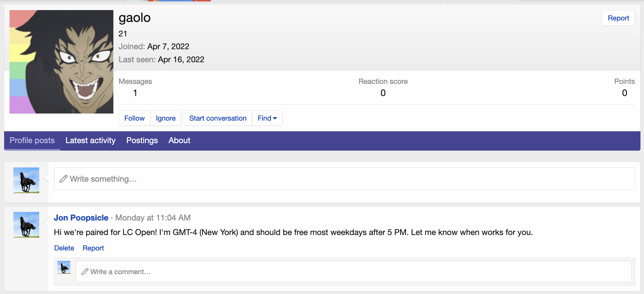Switch to the Profile posts tab

point(32,140)
